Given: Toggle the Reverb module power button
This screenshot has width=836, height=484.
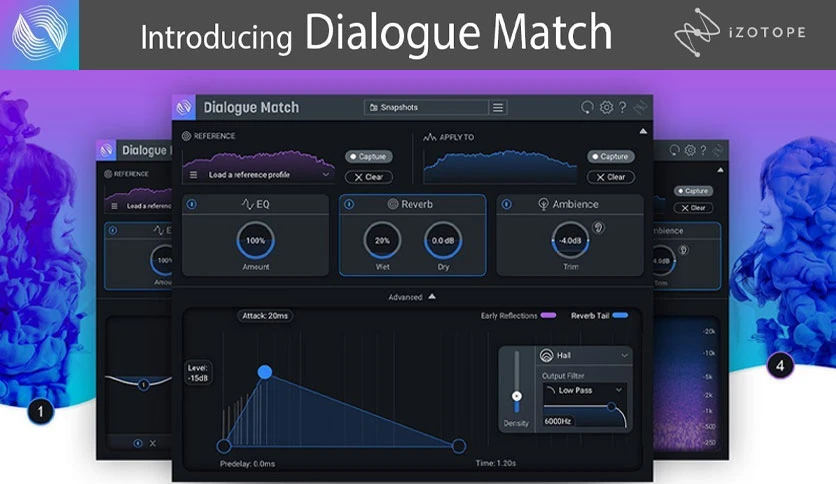Looking at the screenshot, I should (x=349, y=204).
